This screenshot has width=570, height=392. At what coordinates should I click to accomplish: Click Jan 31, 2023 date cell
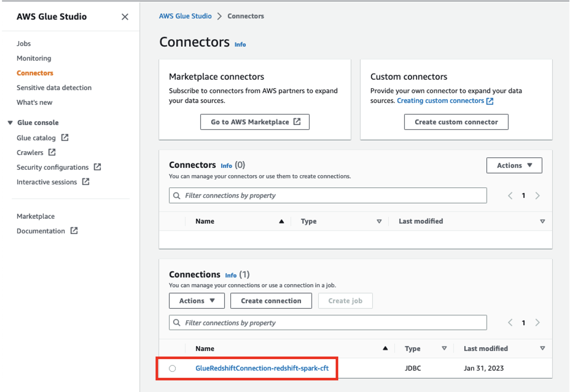(483, 368)
